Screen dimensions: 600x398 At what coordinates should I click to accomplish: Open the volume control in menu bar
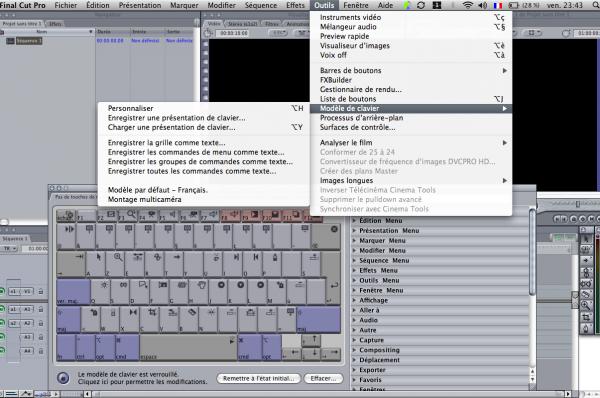point(483,5)
